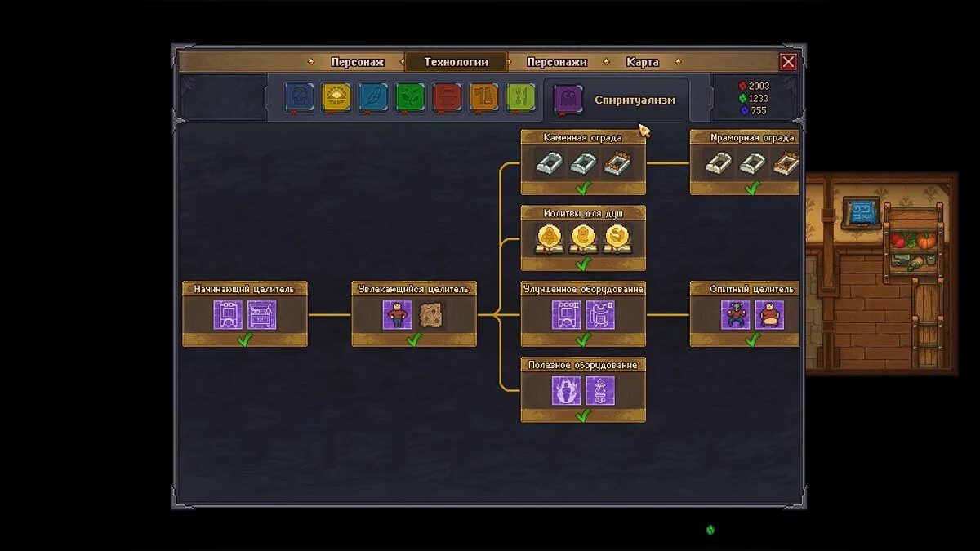The height and width of the screenshot is (551, 980).
Task: Click the leftmost marble fence icon in Мраморная ограда
Action: tap(717, 164)
